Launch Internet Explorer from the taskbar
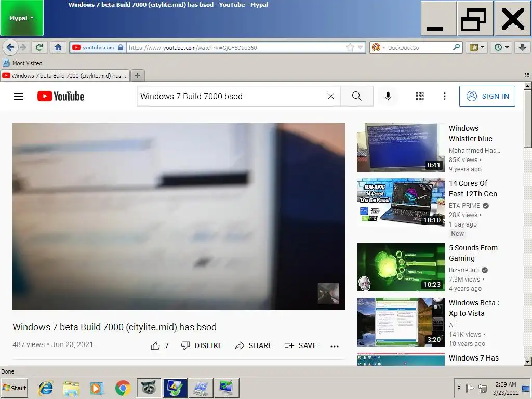This screenshot has width=532, height=399. [x=46, y=388]
